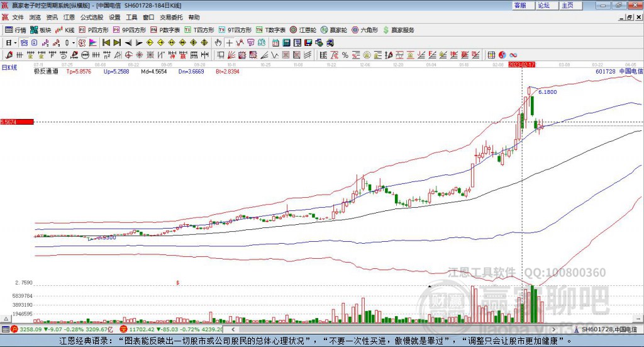644x347 pixels.
Task: Open the 江恩 menu
Action: [x=69, y=17]
